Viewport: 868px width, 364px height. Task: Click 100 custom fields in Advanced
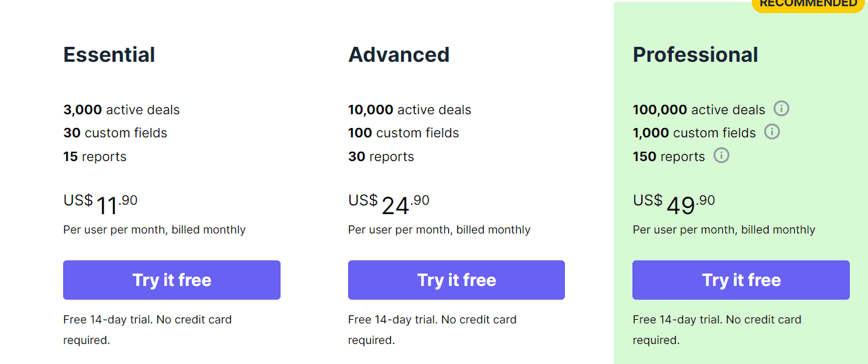[404, 133]
